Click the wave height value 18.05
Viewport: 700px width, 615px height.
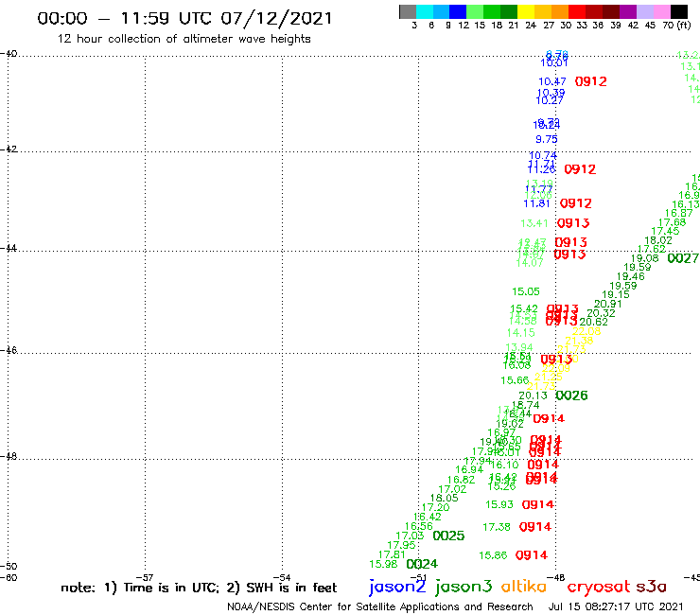click(x=444, y=498)
